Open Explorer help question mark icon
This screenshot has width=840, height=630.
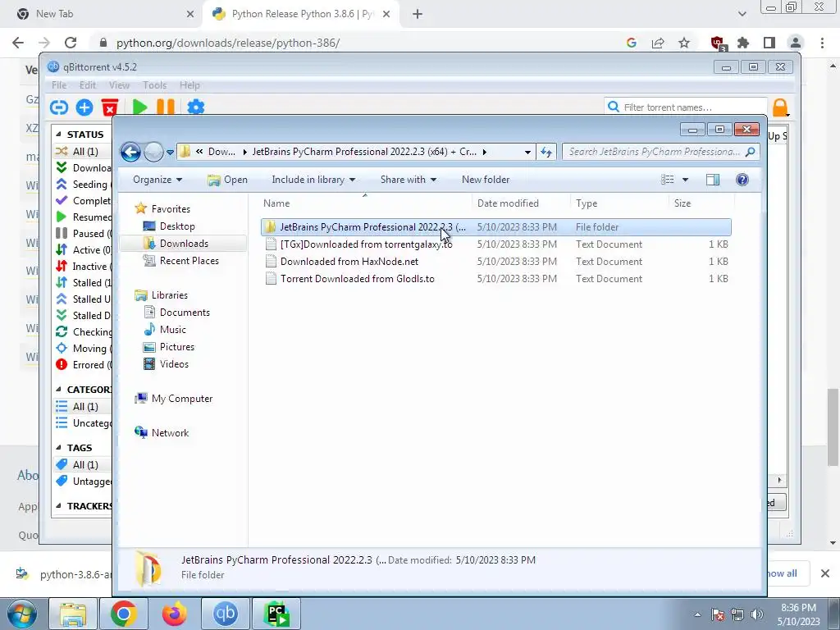click(x=742, y=180)
